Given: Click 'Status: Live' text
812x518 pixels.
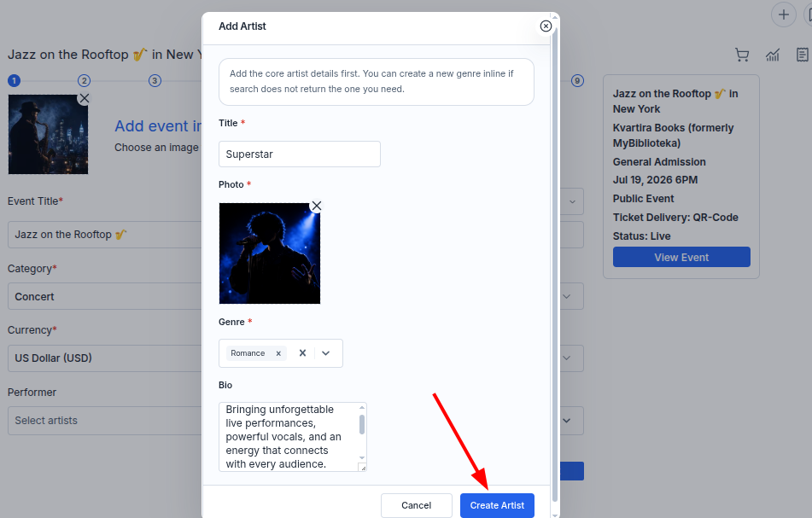Looking at the screenshot, I should pyautogui.click(x=641, y=236).
